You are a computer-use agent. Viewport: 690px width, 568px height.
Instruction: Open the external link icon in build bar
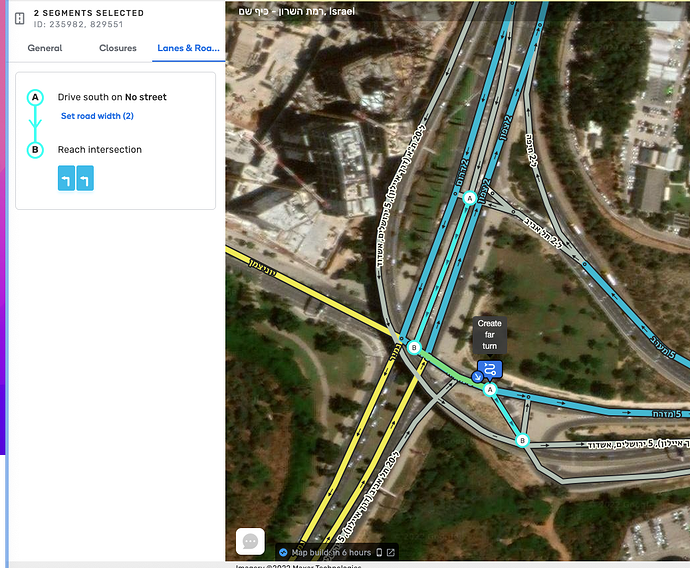click(391, 553)
